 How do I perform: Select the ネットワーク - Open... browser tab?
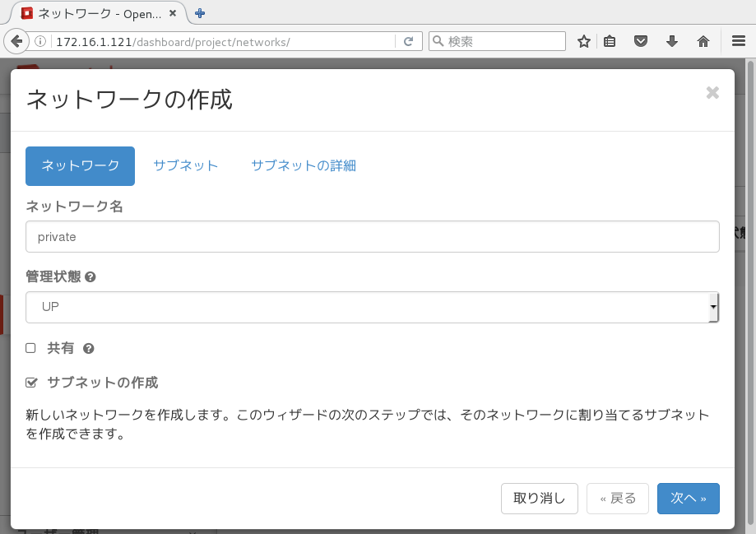(99, 13)
